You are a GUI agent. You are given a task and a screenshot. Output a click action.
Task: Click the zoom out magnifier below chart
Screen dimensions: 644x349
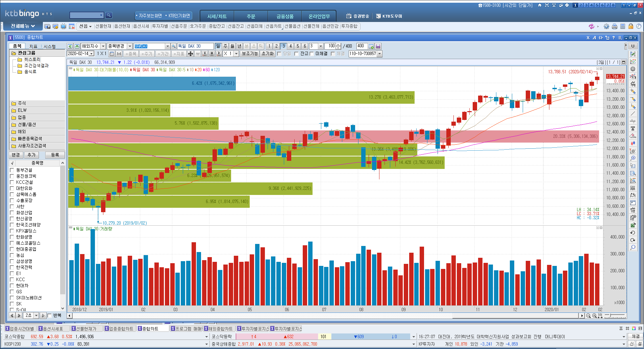[x=588, y=316]
